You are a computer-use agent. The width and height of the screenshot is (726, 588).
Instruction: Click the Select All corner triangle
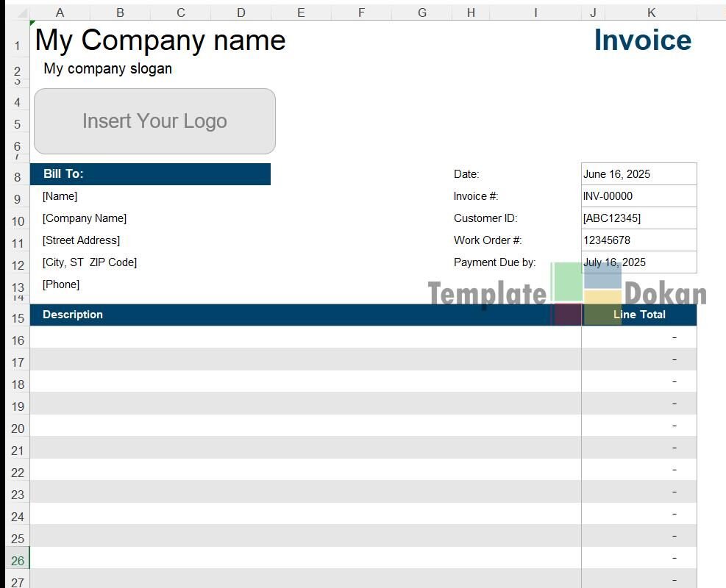[x=18, y=12]
